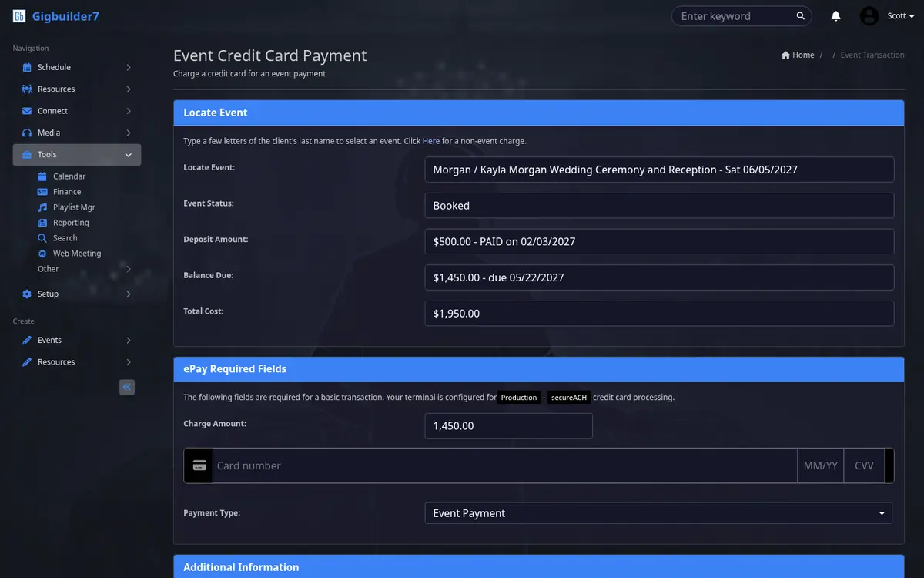Click the Playlist Mgr music note icon
924x578 pixels.
tap(42, 207)
